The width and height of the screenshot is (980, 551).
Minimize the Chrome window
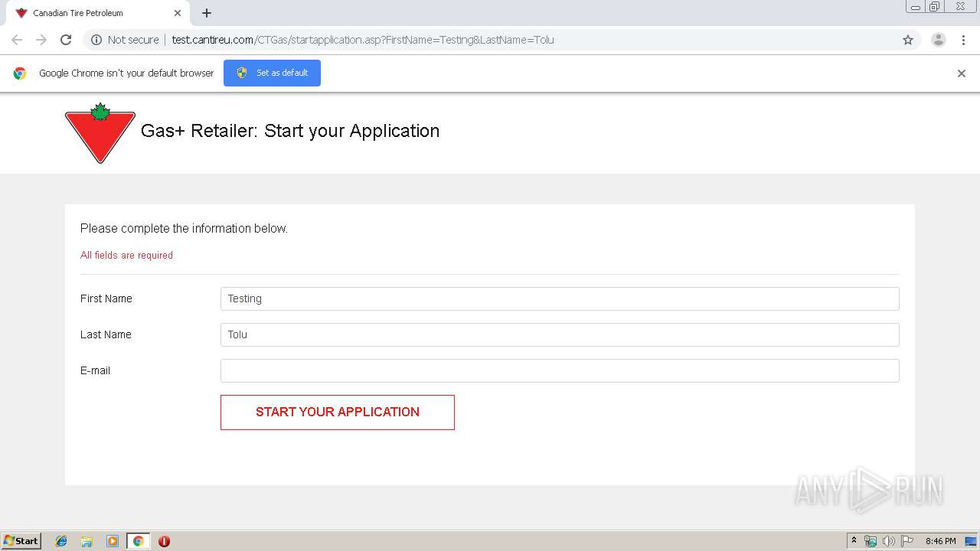point(916,7)
